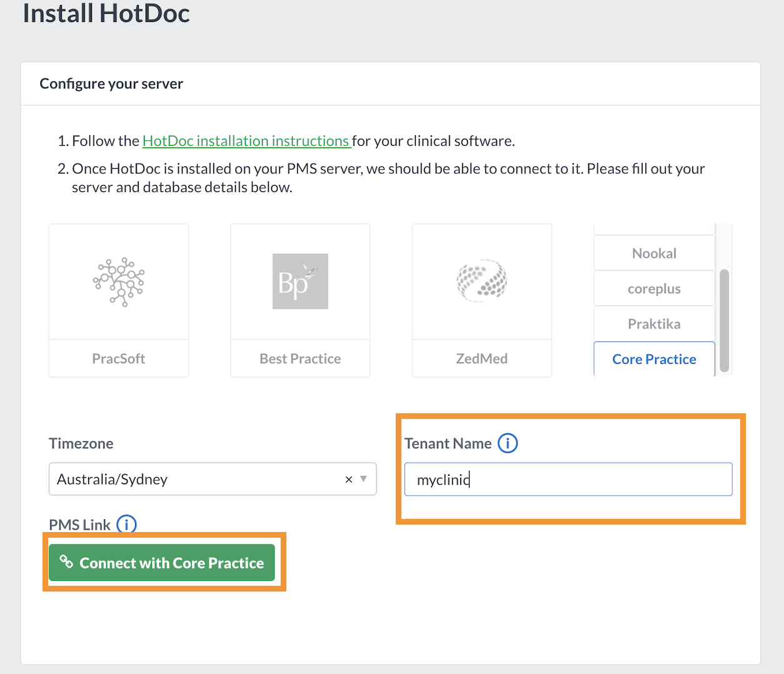
Task: Click ZedMed label
Action: (481, 359)
